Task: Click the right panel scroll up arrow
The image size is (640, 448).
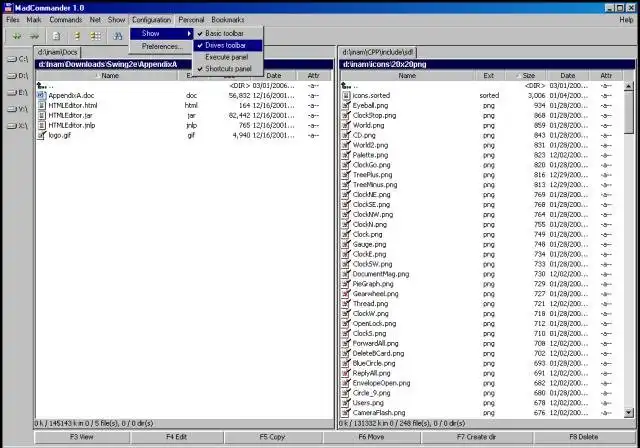Action: click(x=629, y=86)
